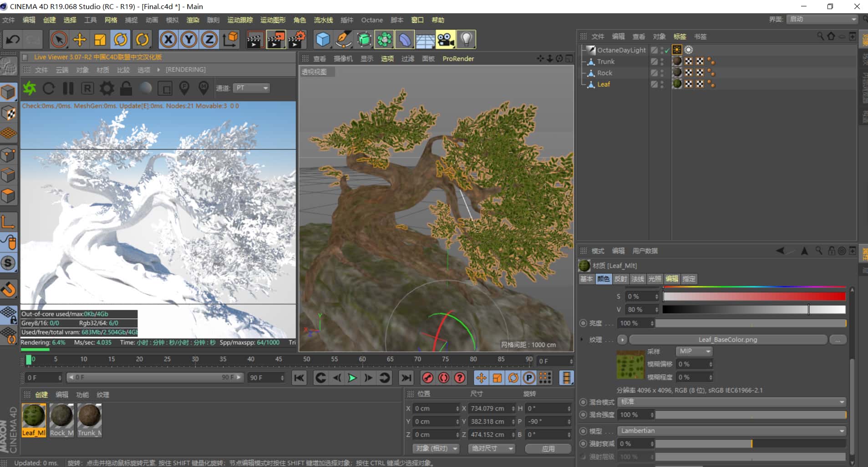The width and height of the screenshot is (868, 467).
Task: Select the live selection cursor tool
Action: pos(59,40)
